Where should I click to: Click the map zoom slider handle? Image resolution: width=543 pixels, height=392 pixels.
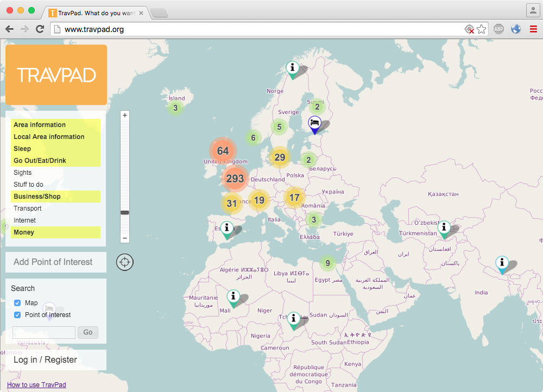125,212
